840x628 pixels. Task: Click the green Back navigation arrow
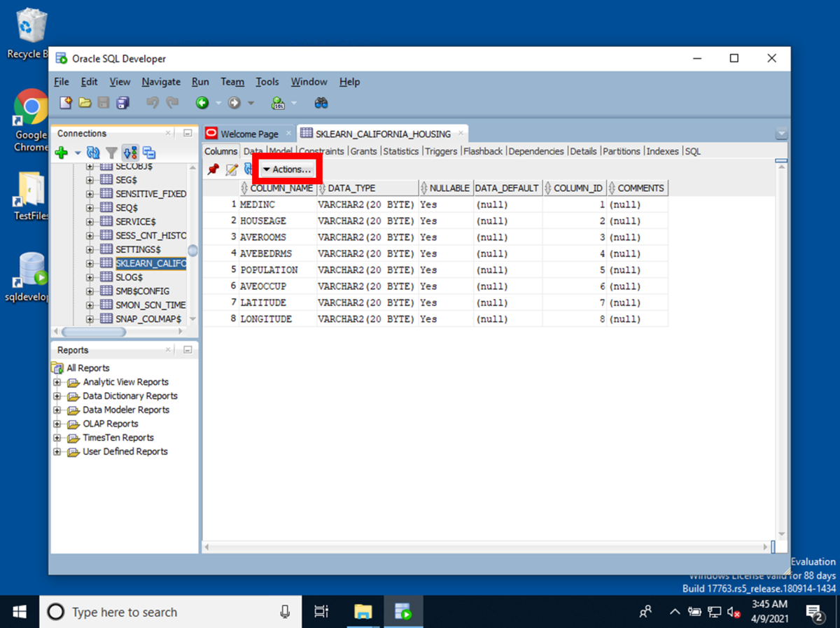click(202, 103)
